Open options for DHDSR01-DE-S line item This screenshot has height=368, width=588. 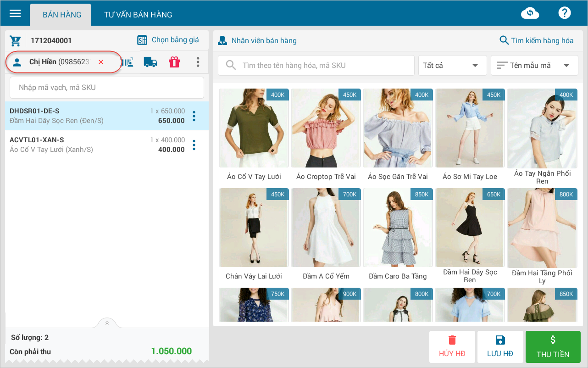194,116
